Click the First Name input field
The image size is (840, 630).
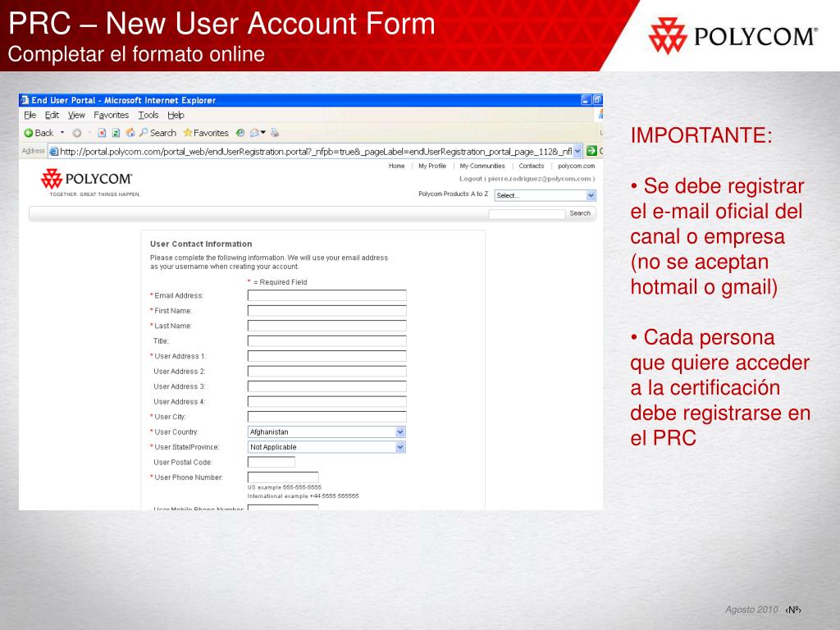point(326,311)
